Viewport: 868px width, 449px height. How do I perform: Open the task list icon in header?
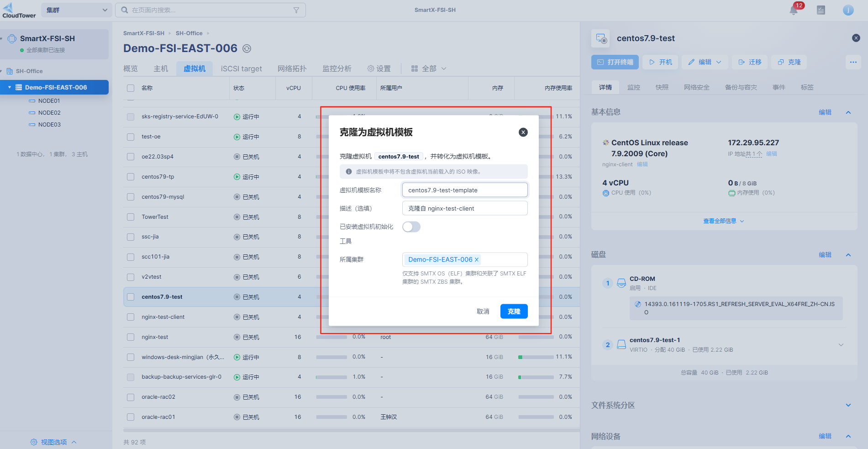pos(821,10)
